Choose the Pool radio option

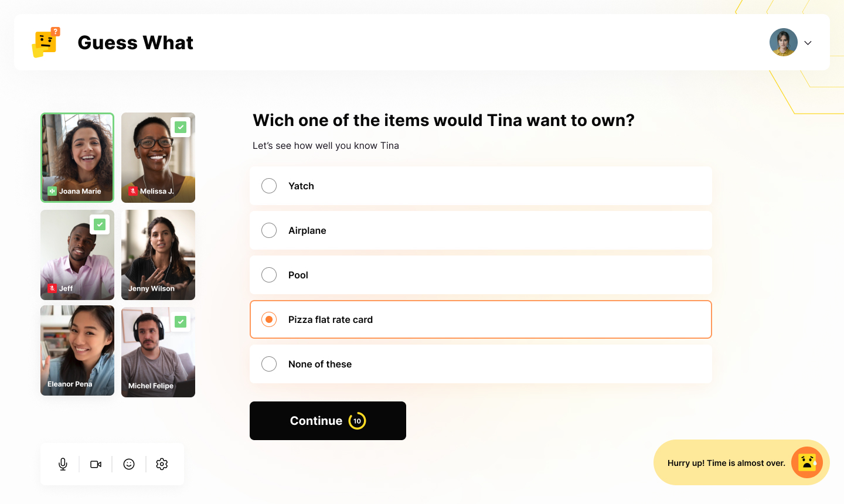[269, 275]
